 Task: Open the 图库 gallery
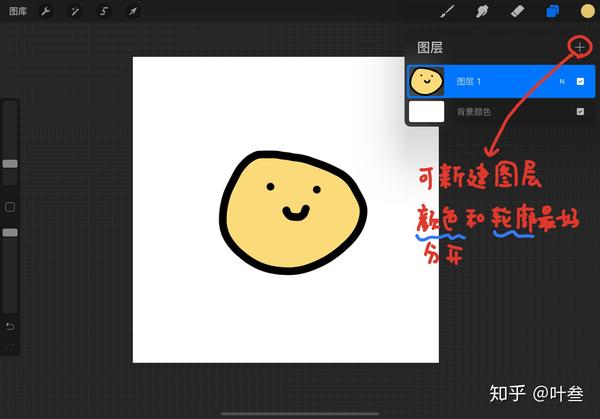tap(18, 11)
